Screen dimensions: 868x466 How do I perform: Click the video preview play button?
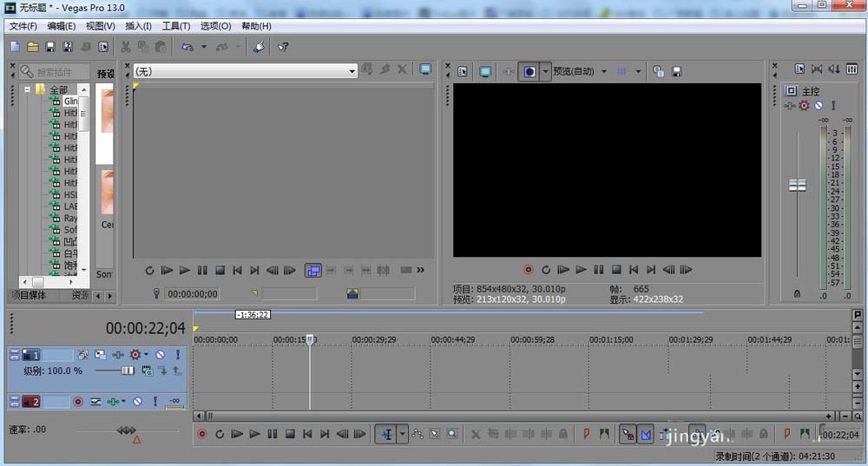(x=581, y=270)
